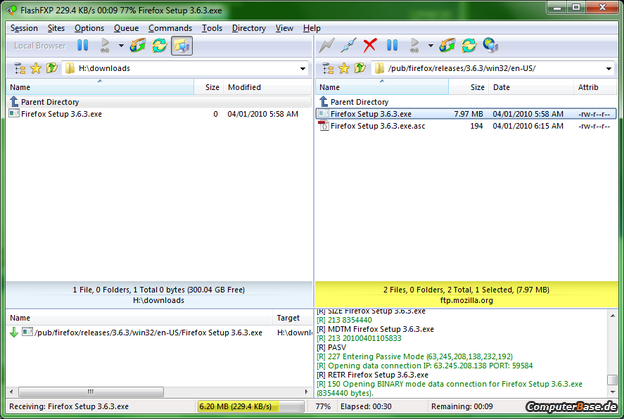Screen dimensions: 624x419
Task: Click the queue horizontal scrollbar thumb
Action: 91,392
